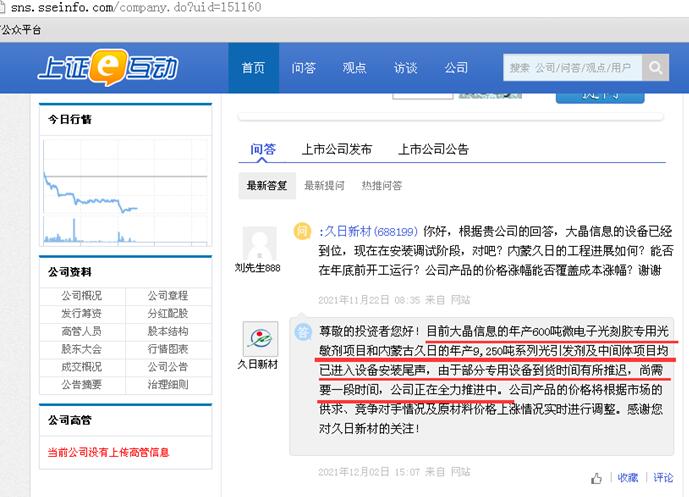This screenshot has width=689, height=497.
Task: Open 分红配股 link
Action: coord(168,313)
